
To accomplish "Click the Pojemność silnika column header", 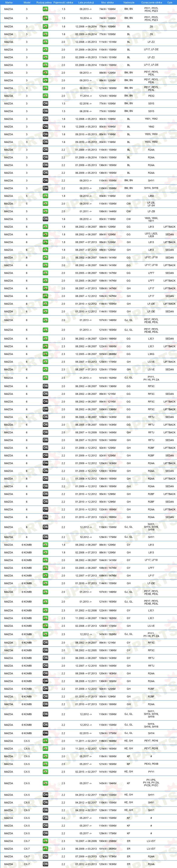I will pos(63,2).
